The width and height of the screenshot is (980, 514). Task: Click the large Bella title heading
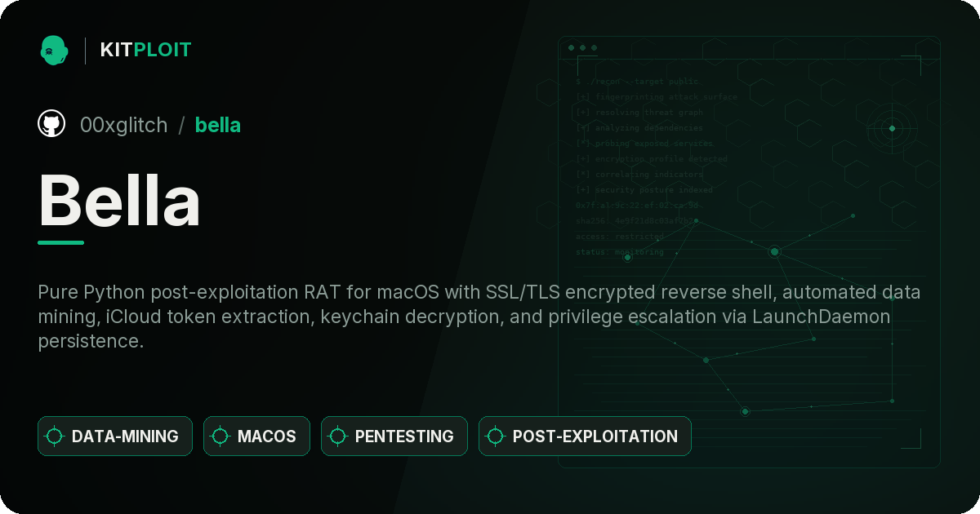119,201
